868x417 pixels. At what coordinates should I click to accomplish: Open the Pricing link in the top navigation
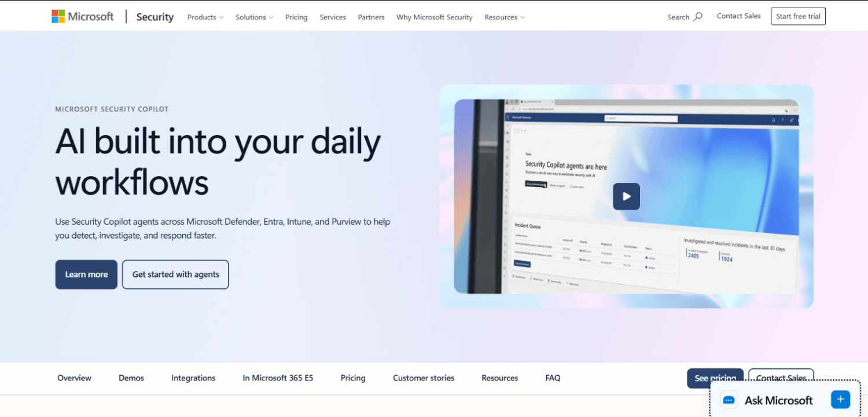click(296, 17)
